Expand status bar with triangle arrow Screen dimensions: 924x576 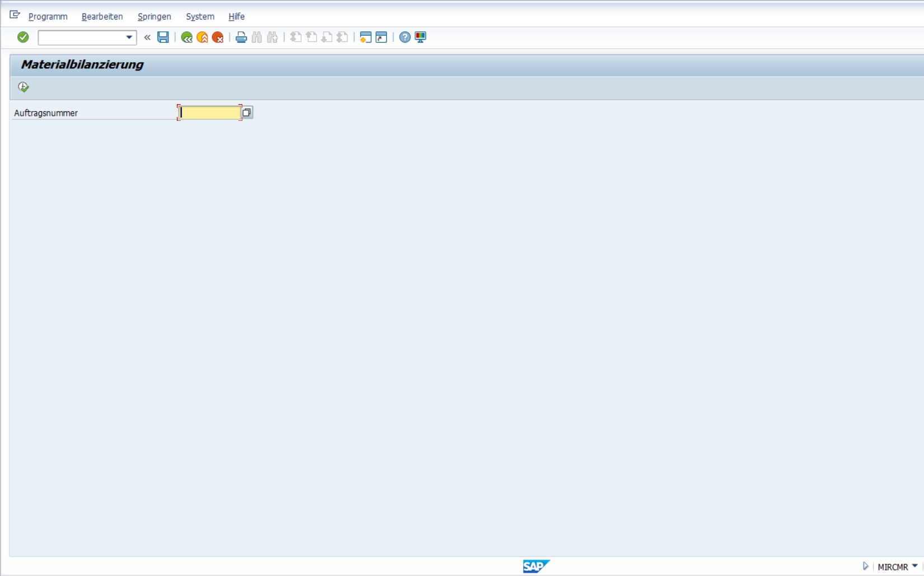(865, 566)
